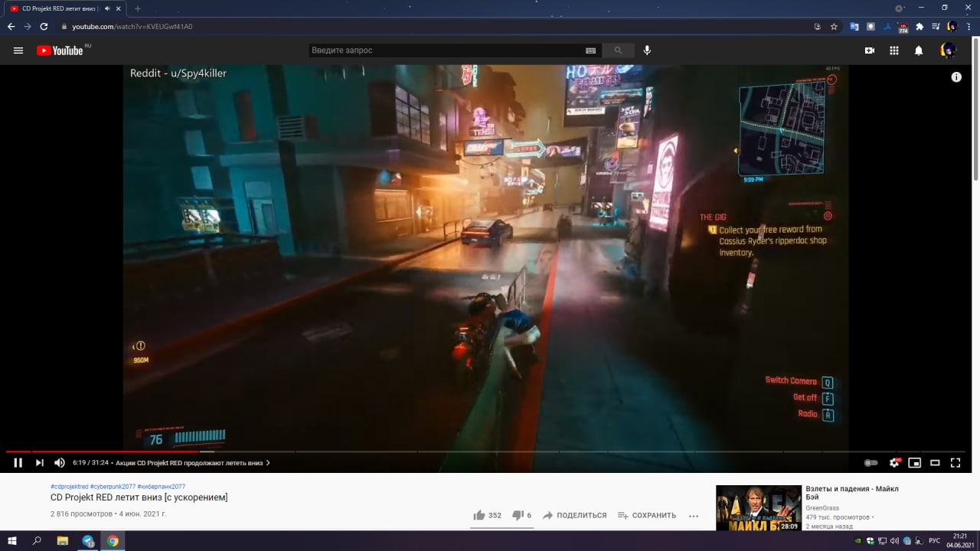Viewport: 980px width, 551px height.
Task: Open the on-screen keyboard in search box
Action: (590, 51)
